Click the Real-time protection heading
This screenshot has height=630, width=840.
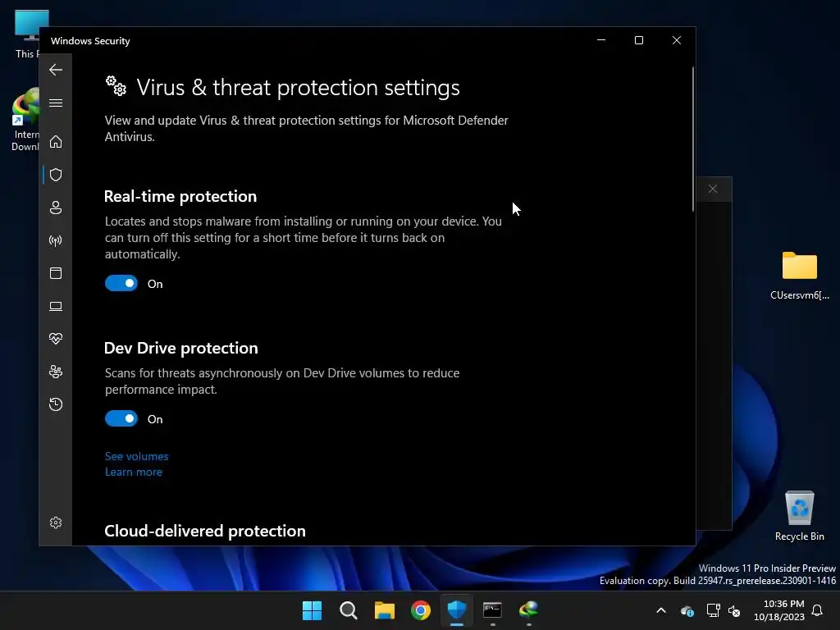(180, 197)
